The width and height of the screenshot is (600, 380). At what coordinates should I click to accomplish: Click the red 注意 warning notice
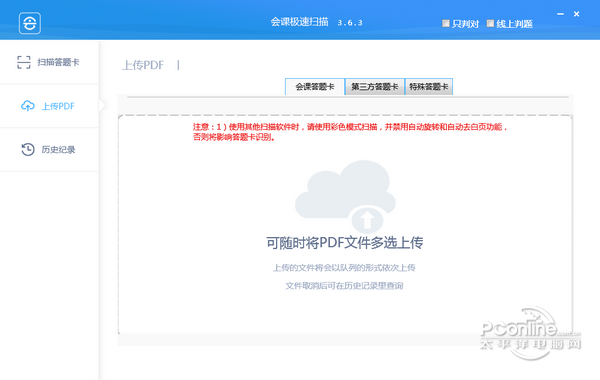(350, 132)
